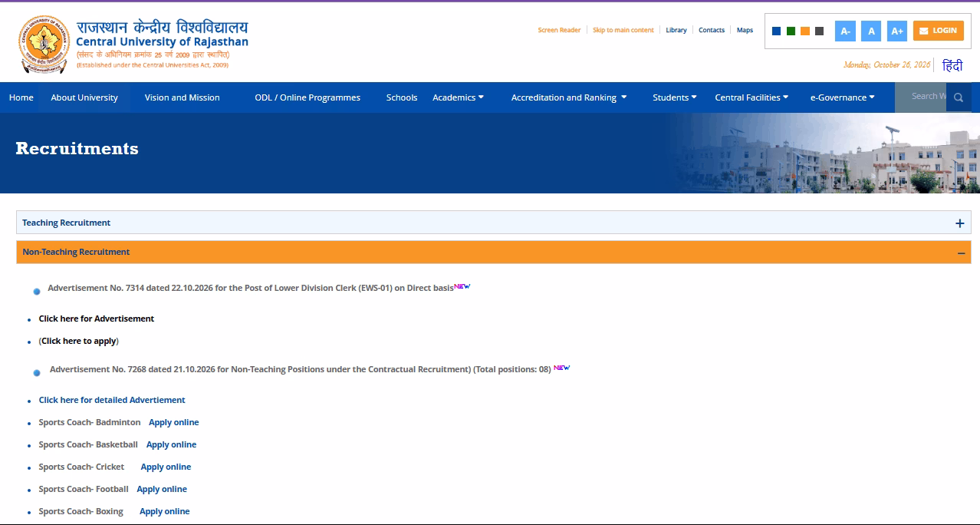Image resolution: width=980 pixels, height=525 pixels.
Task: Expand the e-Governance dropdown menu
Action: tap(842, 97)
